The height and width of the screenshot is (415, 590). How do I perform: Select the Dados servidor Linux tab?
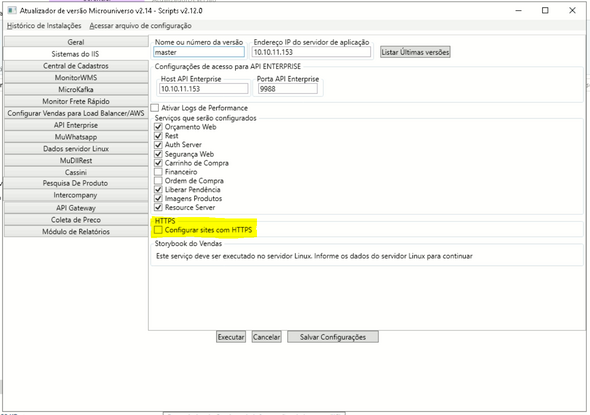click(76, 149)
